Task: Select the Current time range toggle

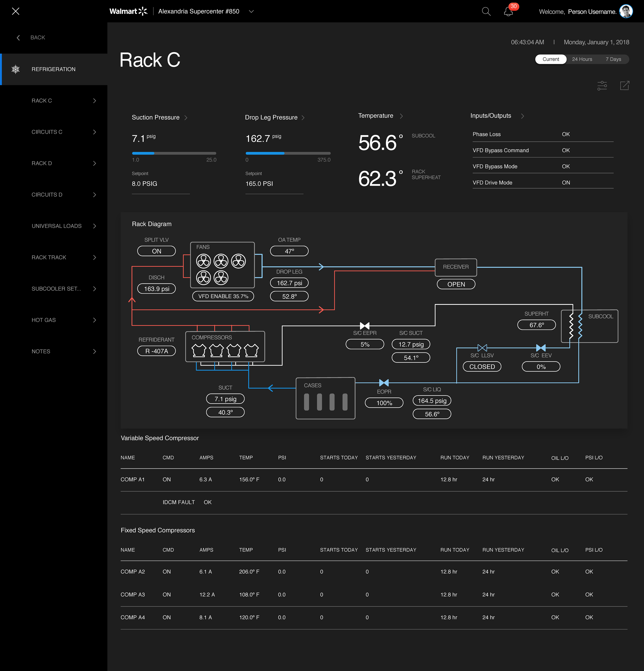Action: tap(551, 59)
